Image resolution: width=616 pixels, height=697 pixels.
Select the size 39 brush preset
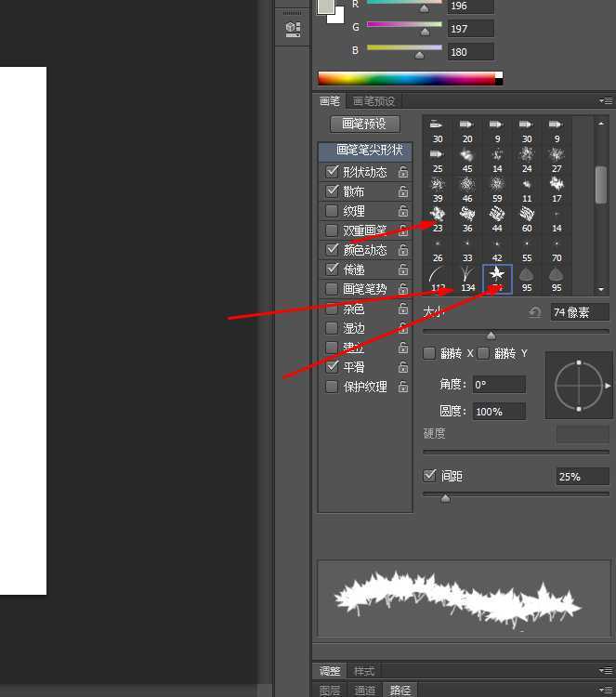click(438, 191)
